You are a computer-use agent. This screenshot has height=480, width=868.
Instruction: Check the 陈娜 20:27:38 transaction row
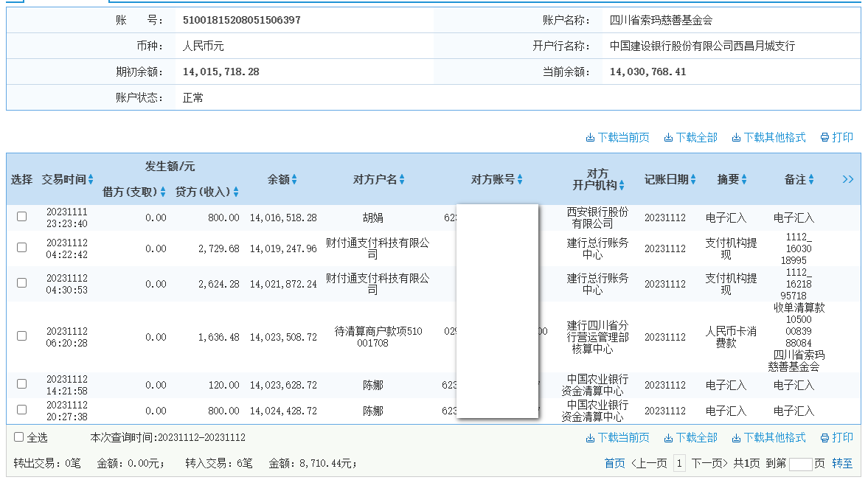[x=21, y=410]
